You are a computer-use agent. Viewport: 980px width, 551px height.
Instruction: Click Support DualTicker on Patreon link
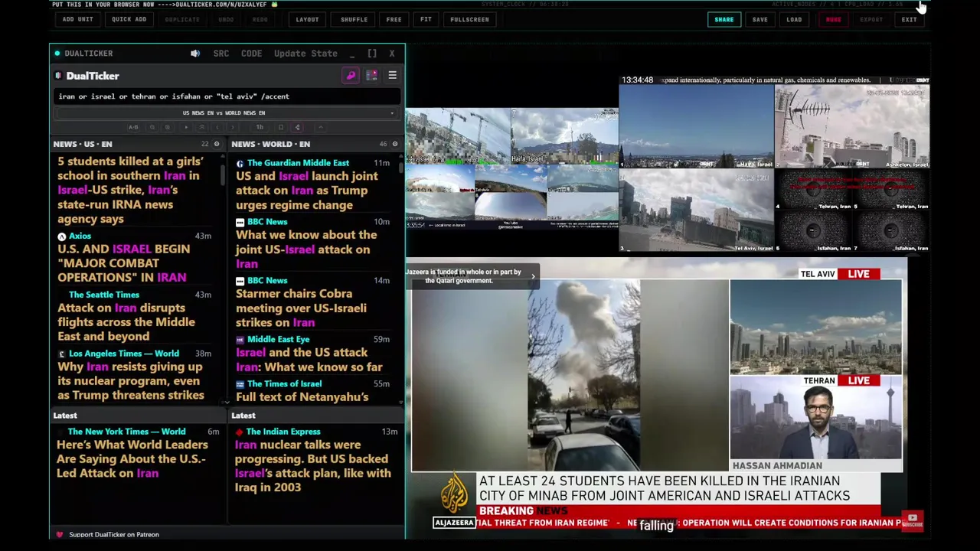click(113, 534)
